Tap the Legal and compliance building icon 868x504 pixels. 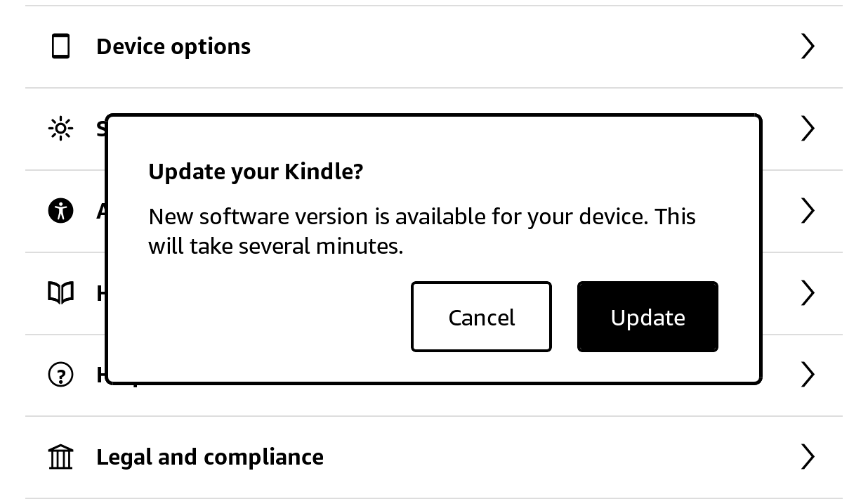pyautogui.click(x=61, y=457)
